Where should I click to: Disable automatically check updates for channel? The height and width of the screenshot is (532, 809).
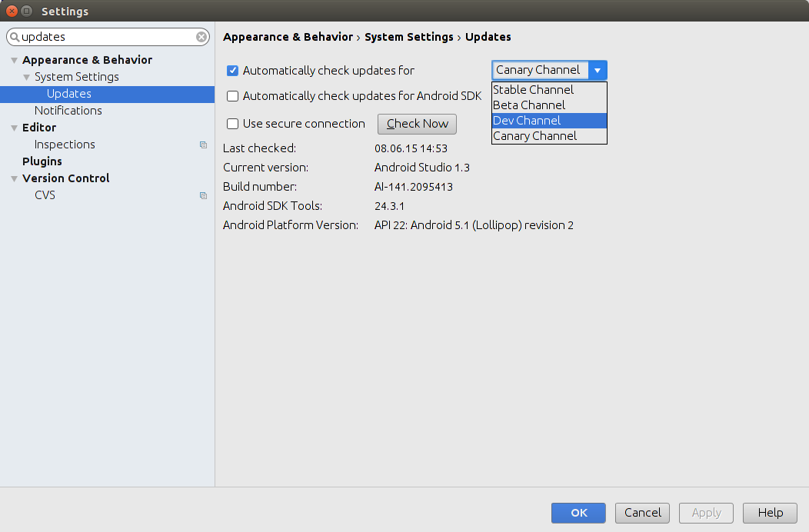(x=233, y=71)
